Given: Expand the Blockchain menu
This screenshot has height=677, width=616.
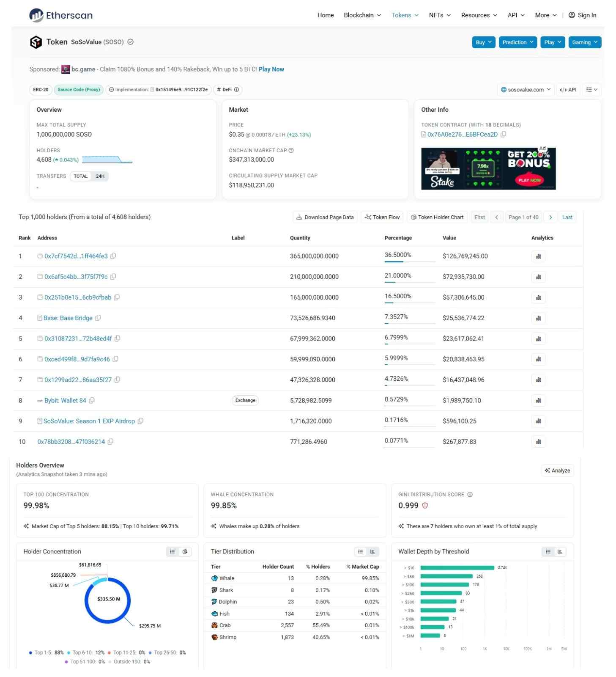Looking at the screenshot, I should click(x=362, y=15).
